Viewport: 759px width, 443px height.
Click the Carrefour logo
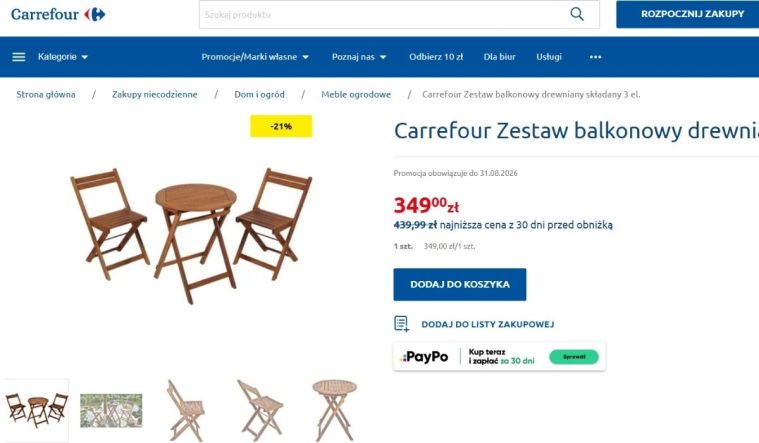pyautogui.click(x=58, y=15)
